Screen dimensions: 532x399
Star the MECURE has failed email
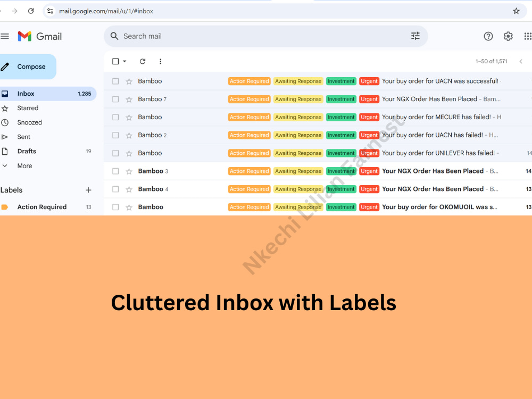129,118
